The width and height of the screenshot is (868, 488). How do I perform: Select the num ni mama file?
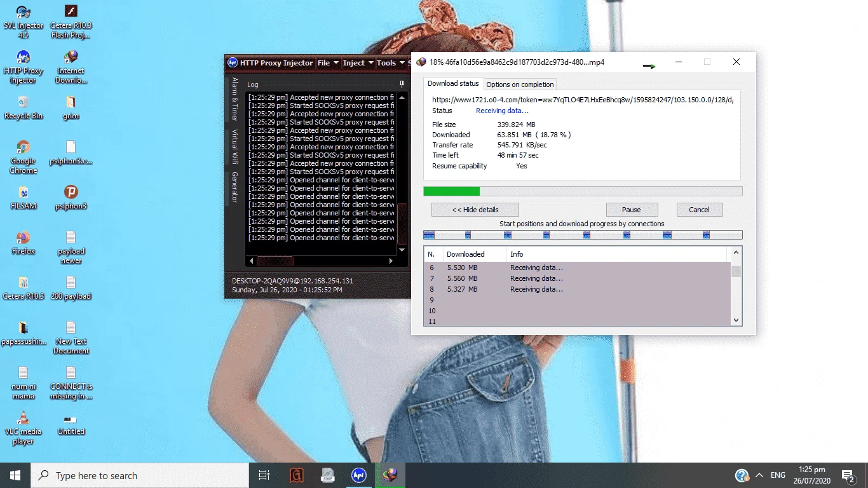point(24,383)
